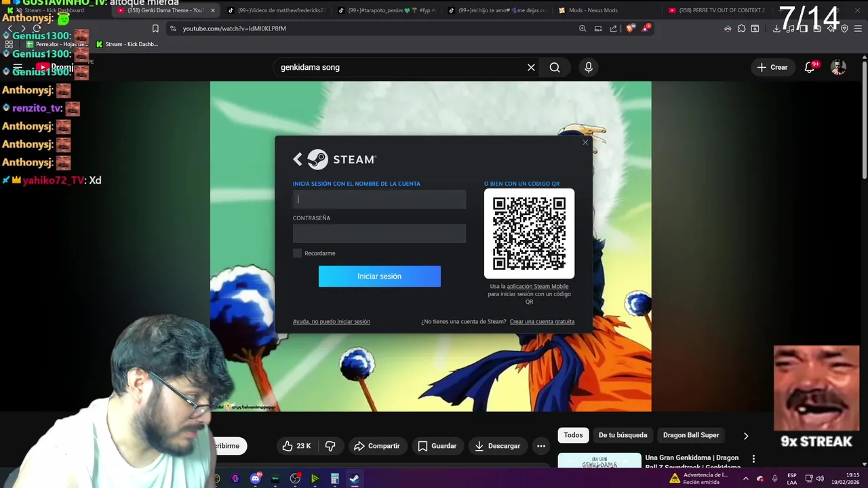The image size is (868, 488).
Task: Open 'Una Gran Genkidama' recommended video thumbnail
Action: [599, 461]
